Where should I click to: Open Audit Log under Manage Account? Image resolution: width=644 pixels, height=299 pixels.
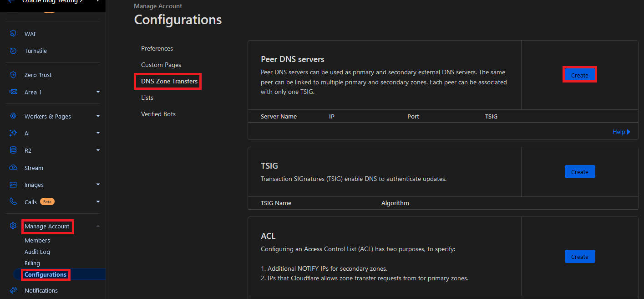pos(37,252)
